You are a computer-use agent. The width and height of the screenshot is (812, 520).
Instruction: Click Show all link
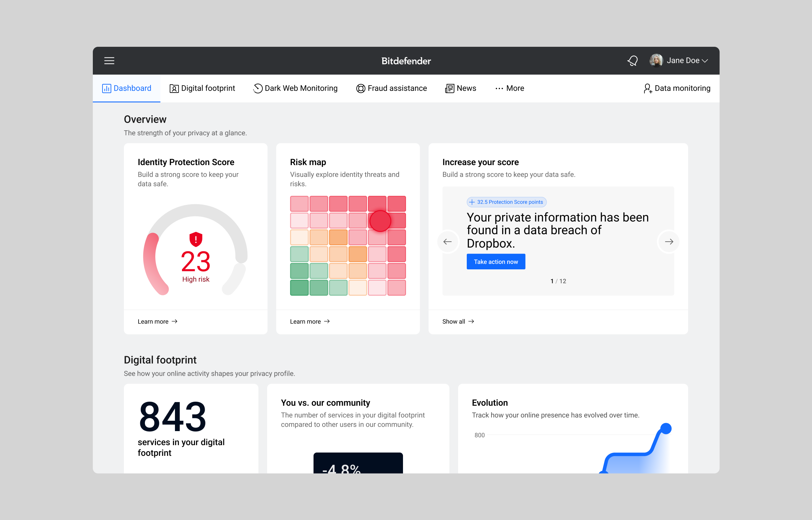(x=458, y=321)
